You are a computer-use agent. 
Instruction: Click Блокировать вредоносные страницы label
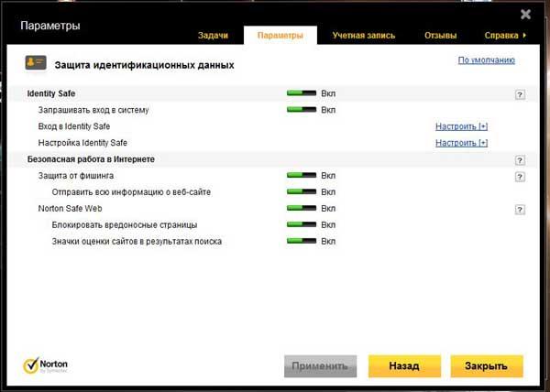point(125,225)
